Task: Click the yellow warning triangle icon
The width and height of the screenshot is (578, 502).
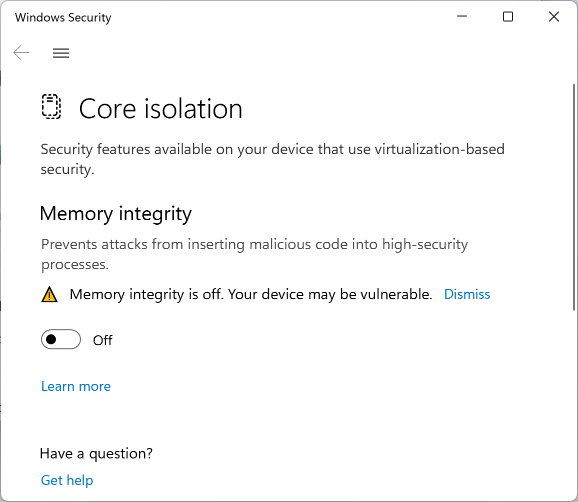Action: click(49, 294)
